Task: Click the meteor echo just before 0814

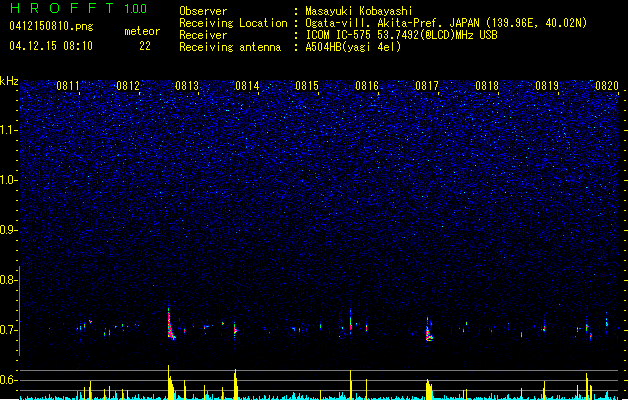Action: coord(235,330)
